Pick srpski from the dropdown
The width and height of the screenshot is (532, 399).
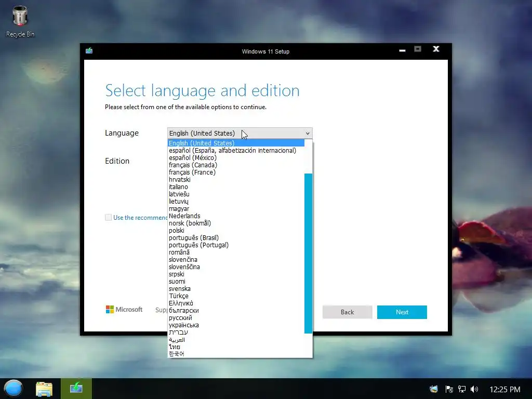click(x=236, y=274)
